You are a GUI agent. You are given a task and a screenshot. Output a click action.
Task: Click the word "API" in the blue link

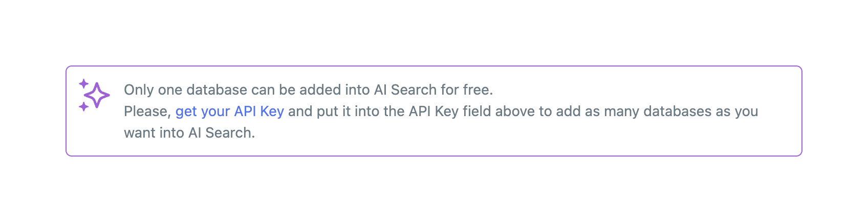[245, 112]
